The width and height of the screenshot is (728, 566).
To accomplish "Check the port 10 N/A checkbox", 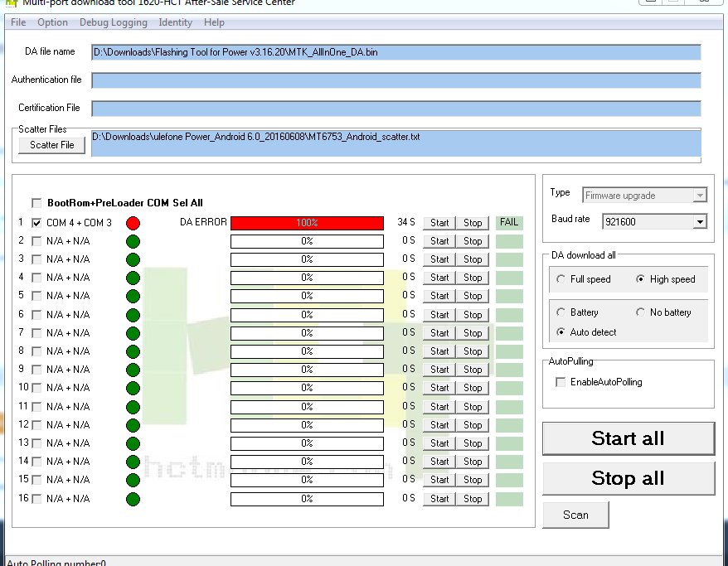I will click(36, 388).
